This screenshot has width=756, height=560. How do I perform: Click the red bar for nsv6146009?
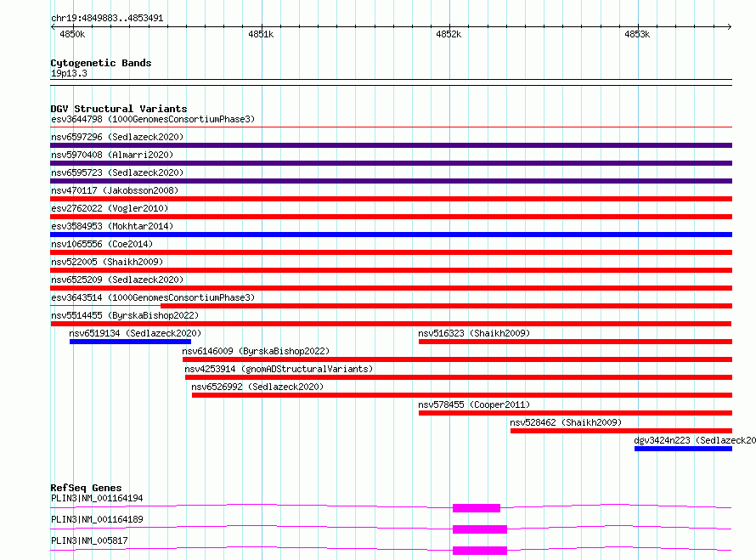coord(457,359)
